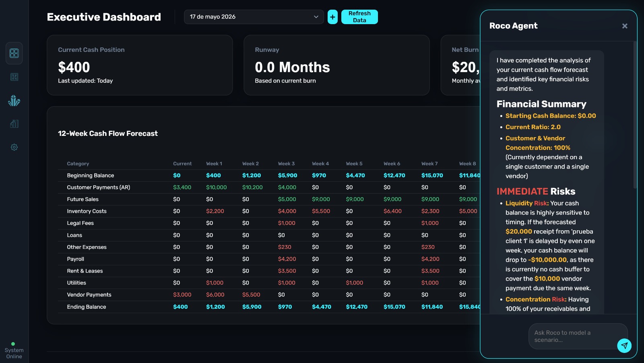Select the Utilities row label
This screenshot has width=644, height=363.
(76, 283)
